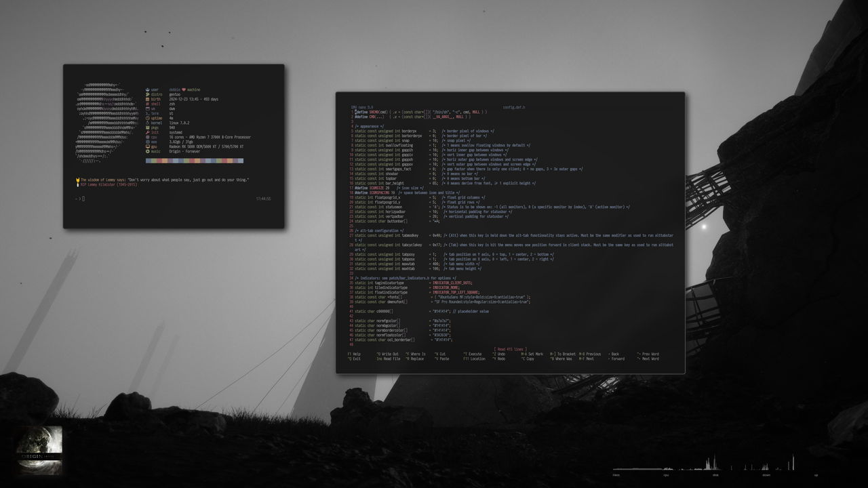This screenshot has width=868, height=488.
Task: Click the rock-hand icon before Lemmy quote
Action: click(77, 180)
